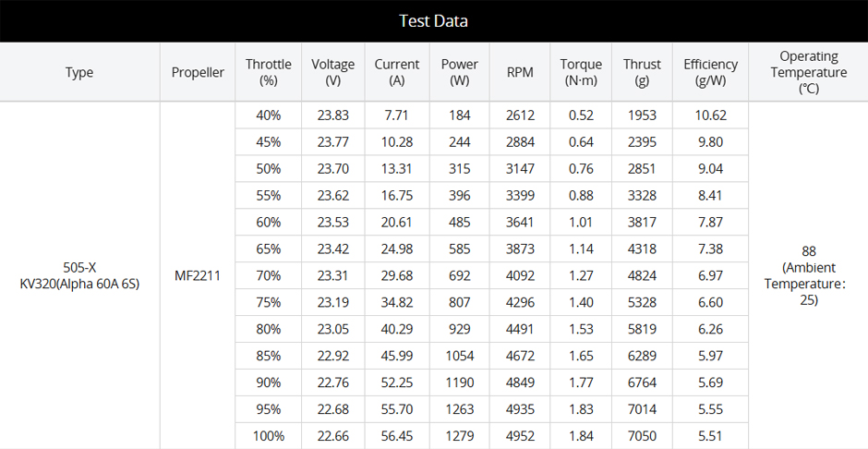Click the Thrust (g) column header

click(642, 72)
